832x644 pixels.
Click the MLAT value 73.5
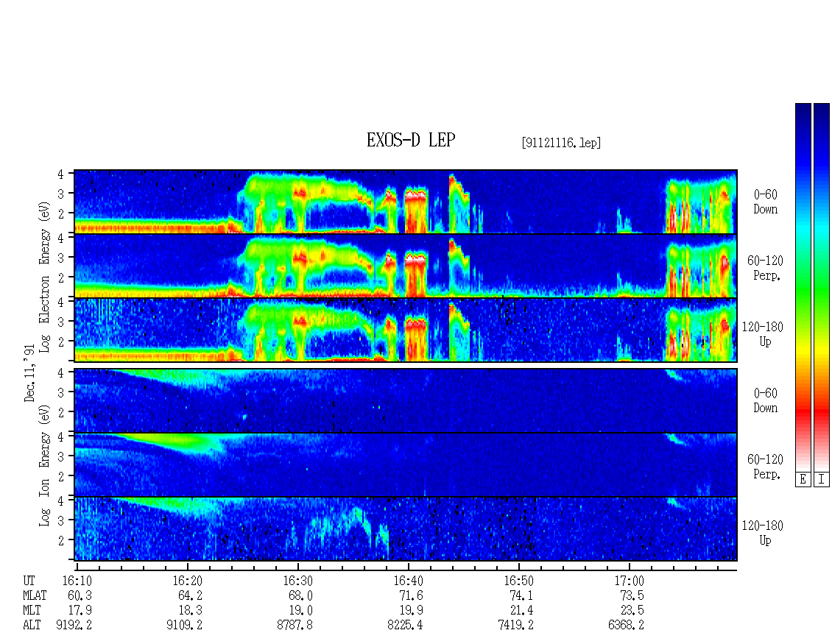tap(632, 595)
